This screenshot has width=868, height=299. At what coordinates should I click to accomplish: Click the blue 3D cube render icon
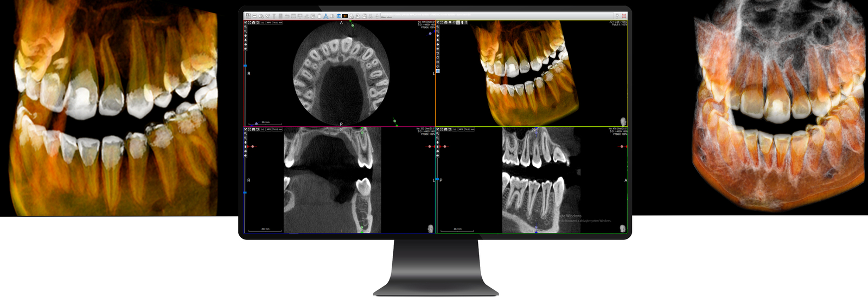pos(339,16)
